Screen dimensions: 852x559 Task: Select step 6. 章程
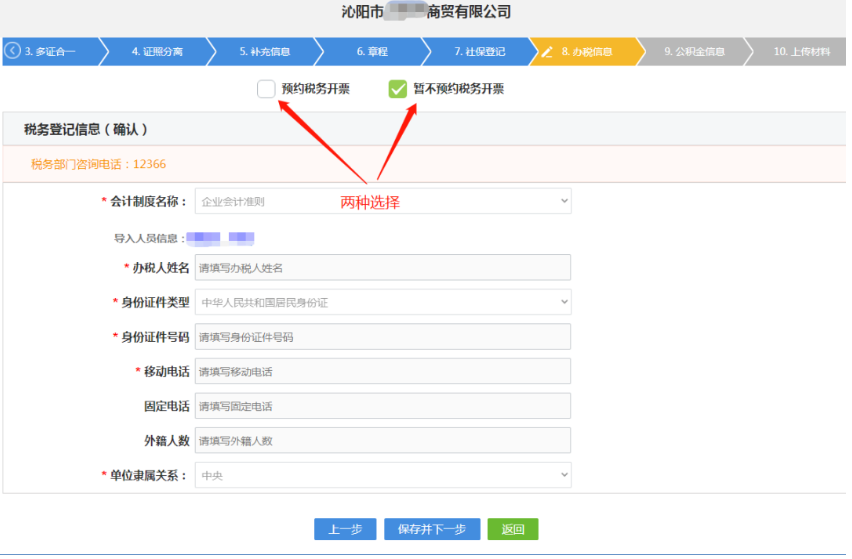pyautogui.click(x=372, y=52)
